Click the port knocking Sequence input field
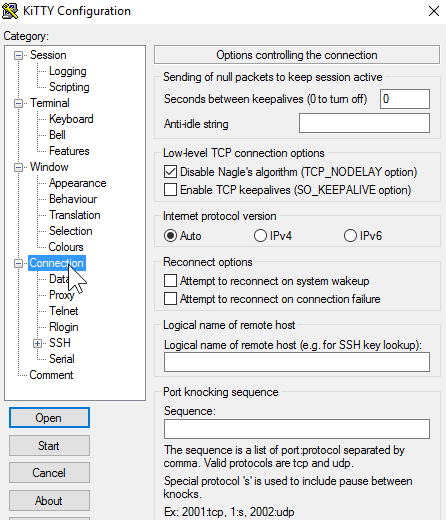The image size is (446, 520). pyautogui.click(x=297, y=429)
